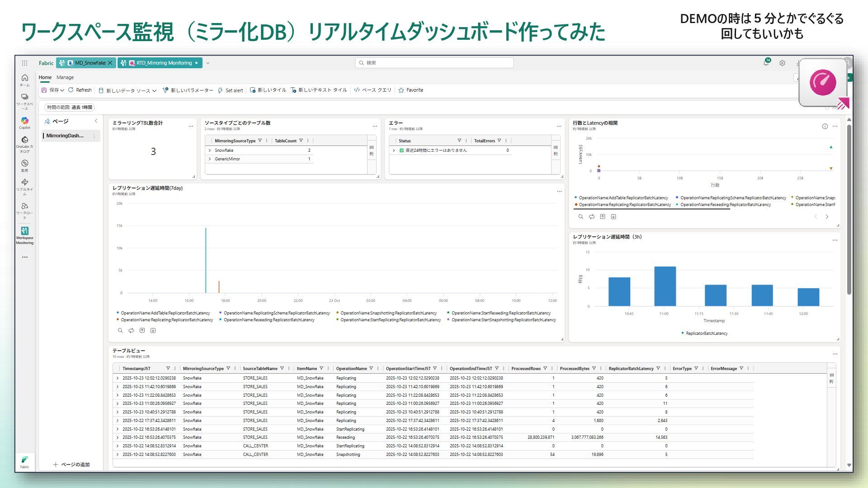Screen dimensions: 868x488
Task: Open the settings gear icon
Action: (782, 63)
